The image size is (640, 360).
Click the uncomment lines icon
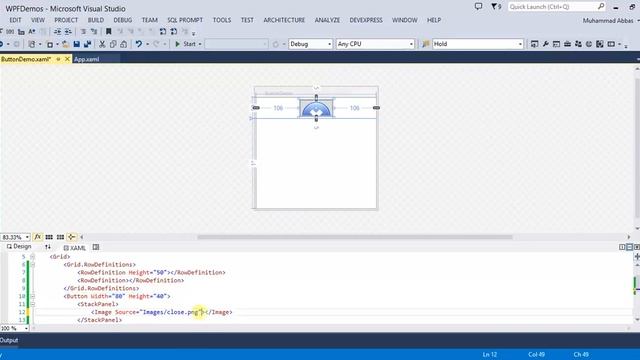[94, 31]
